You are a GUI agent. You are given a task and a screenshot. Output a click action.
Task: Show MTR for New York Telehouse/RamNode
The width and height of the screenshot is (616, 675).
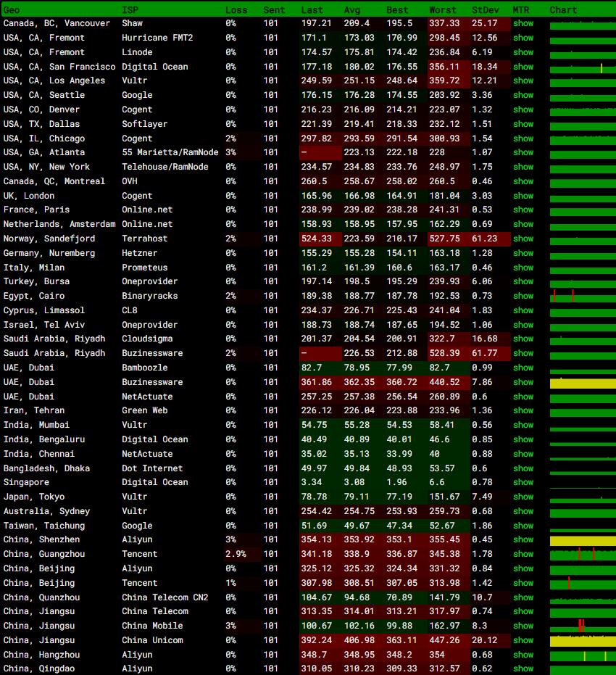[x=523, y=167]
